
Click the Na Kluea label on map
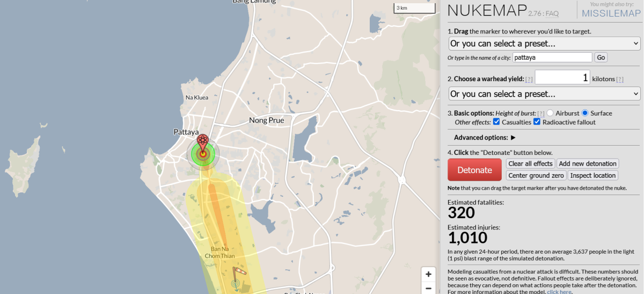(196, 97)
